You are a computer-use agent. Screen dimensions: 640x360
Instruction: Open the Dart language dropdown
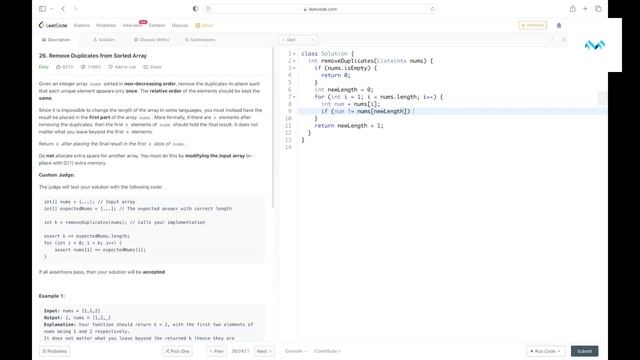(298, 40)
